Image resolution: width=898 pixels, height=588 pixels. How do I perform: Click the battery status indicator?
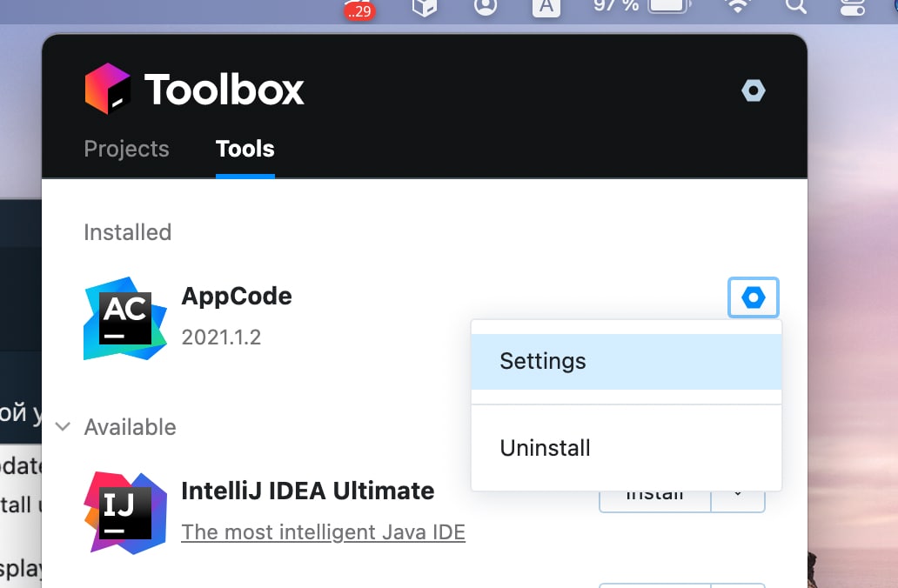(667, 7)
